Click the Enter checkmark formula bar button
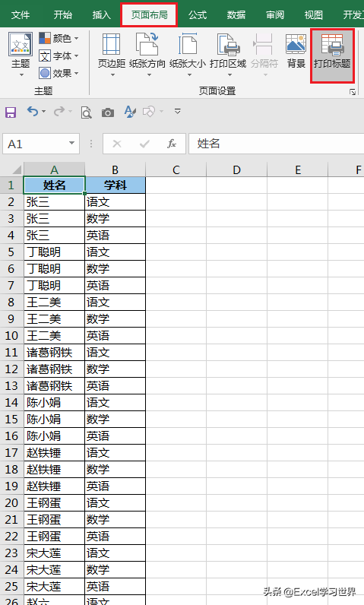 pos(144,144)
